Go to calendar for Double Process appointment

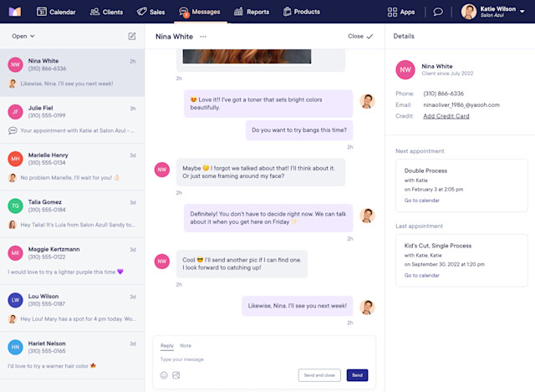[421, 201]
